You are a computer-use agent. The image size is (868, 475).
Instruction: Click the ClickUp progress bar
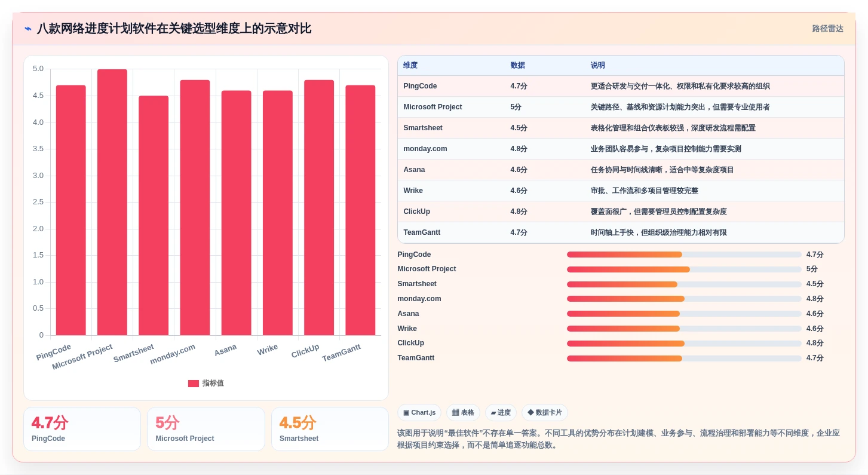[684, 344]
